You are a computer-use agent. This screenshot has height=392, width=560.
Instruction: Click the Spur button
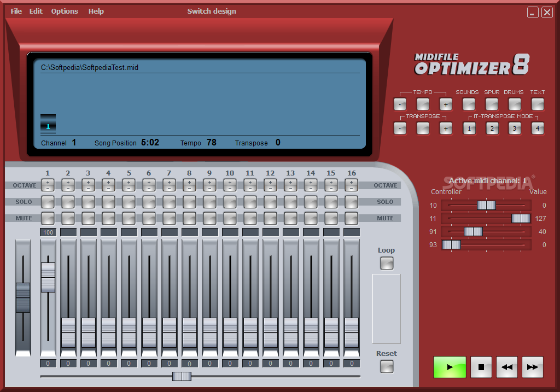(x=492, y=104)
